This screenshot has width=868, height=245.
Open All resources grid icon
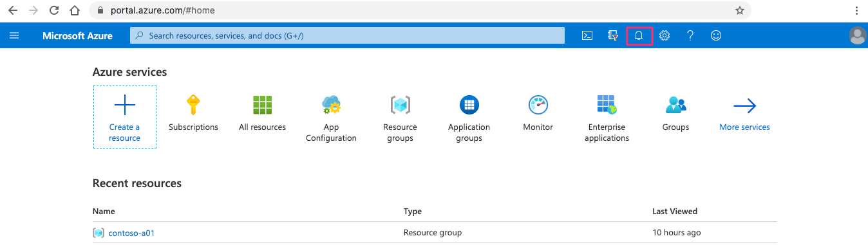[x=262, y=105]
